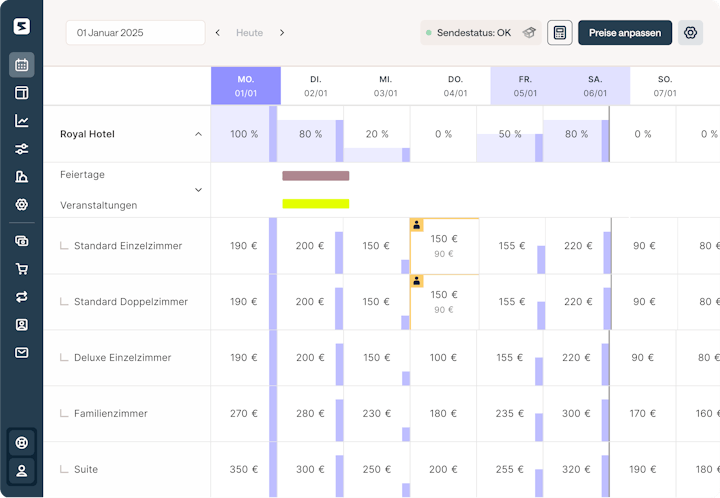This screenshot has height=498, width=720.
Task: Click the Preise anpassen button
Action: tap(625, 33)
